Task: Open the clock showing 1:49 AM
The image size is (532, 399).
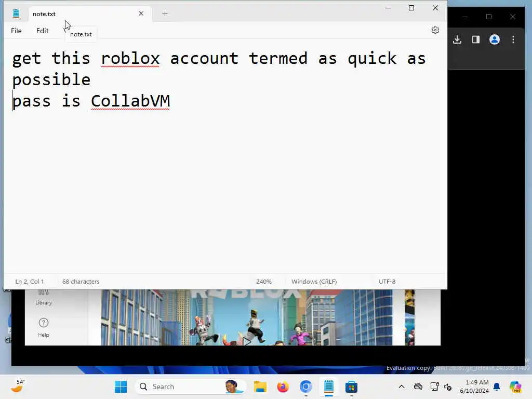Action: pos(474,387)
